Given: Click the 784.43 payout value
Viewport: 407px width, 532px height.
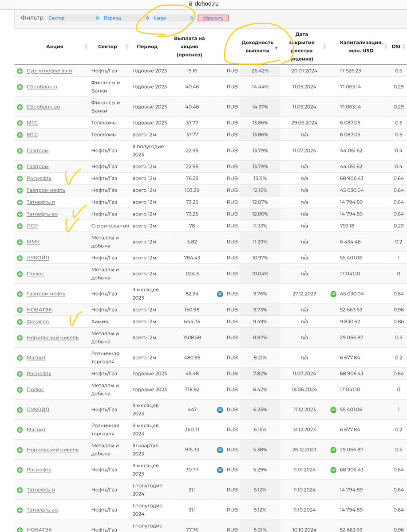Looking at the screenshot, I should point(192,258).
